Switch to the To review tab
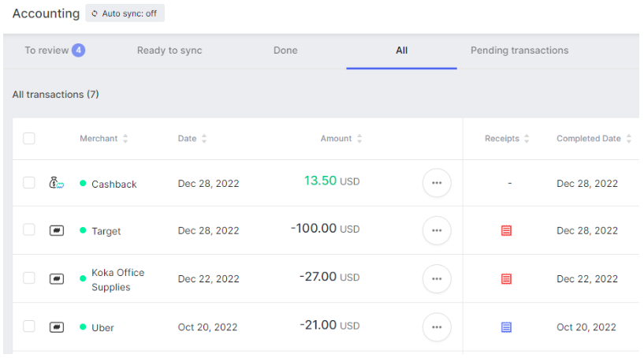This screenshot has height=358, width=644. (54, 50)
